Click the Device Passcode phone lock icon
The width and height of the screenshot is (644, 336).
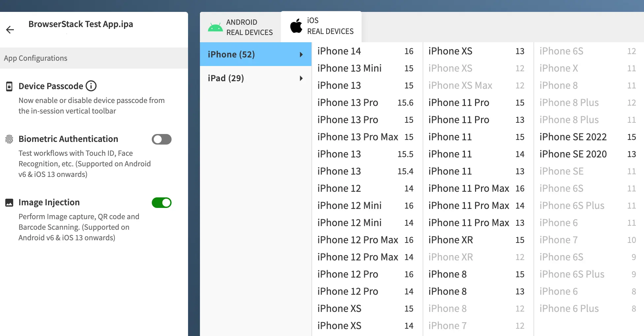9,86
